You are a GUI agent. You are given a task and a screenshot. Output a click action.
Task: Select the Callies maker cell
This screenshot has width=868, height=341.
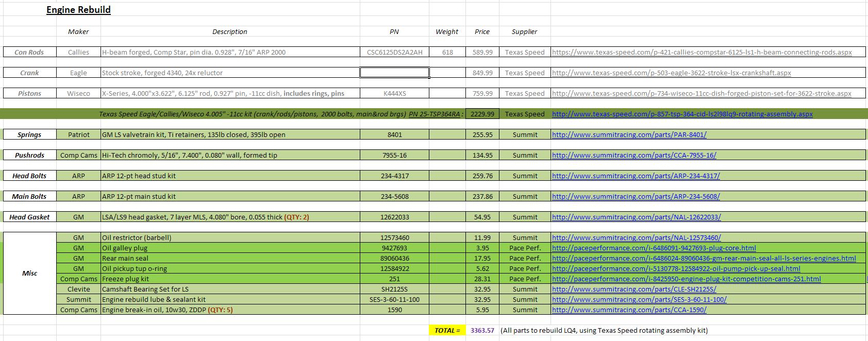point(78,52)
